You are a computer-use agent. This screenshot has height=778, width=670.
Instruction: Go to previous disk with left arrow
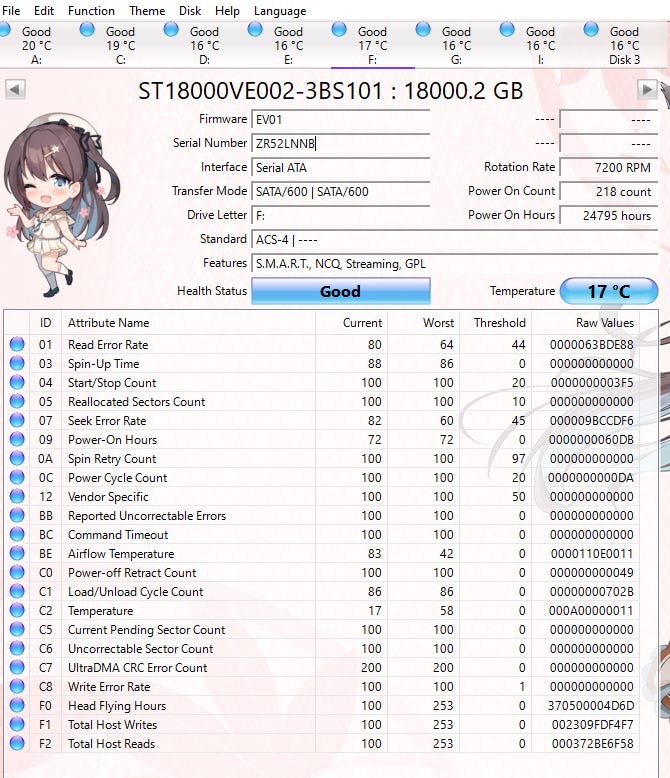click(15, 90)
